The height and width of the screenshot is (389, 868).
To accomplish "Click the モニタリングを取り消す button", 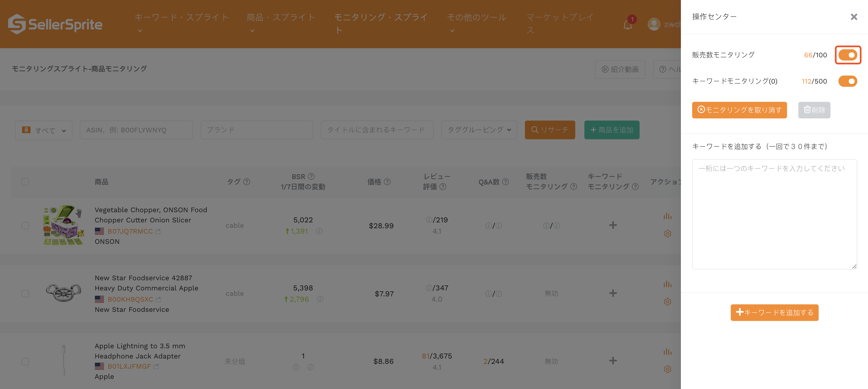I will coord(739,110).
